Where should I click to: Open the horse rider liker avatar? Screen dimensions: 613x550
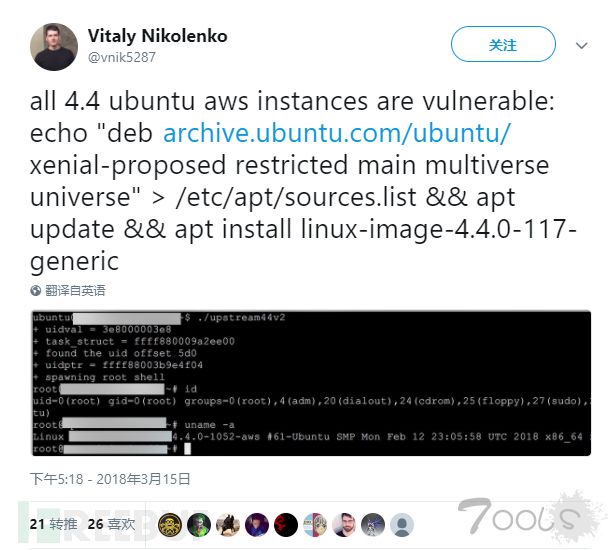(228, 525)
